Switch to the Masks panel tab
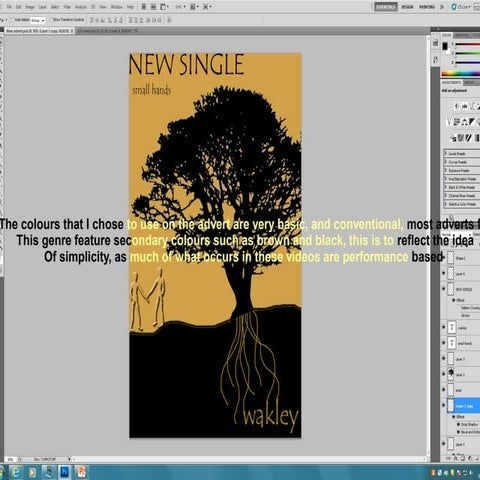The width and height of the screenshot is (480, 480). coord(469,82)
